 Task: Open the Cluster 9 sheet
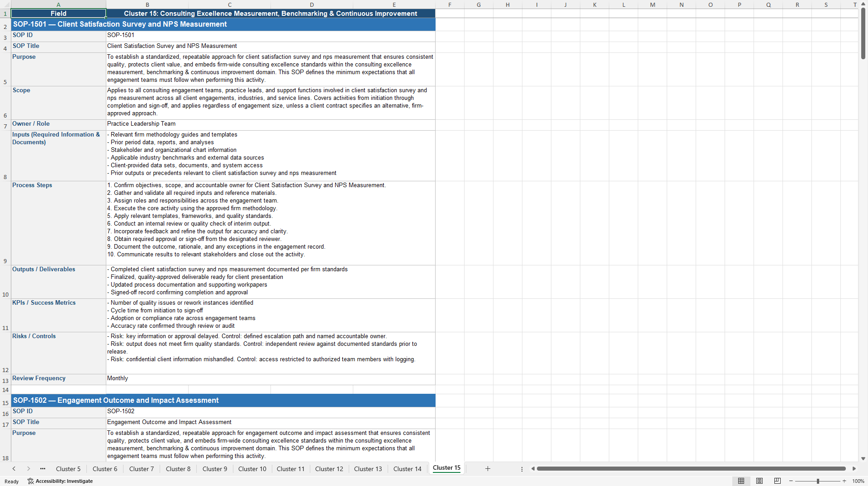[x=215, y=469]
